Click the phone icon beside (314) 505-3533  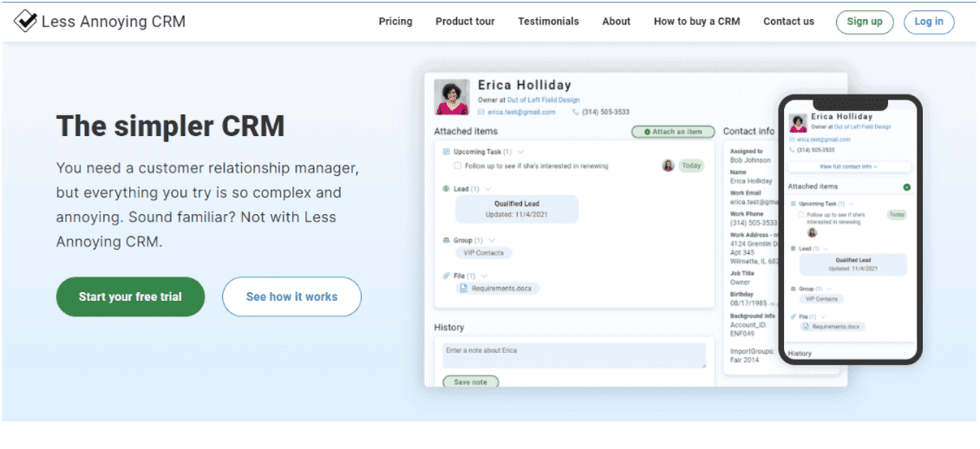(576, 113)
